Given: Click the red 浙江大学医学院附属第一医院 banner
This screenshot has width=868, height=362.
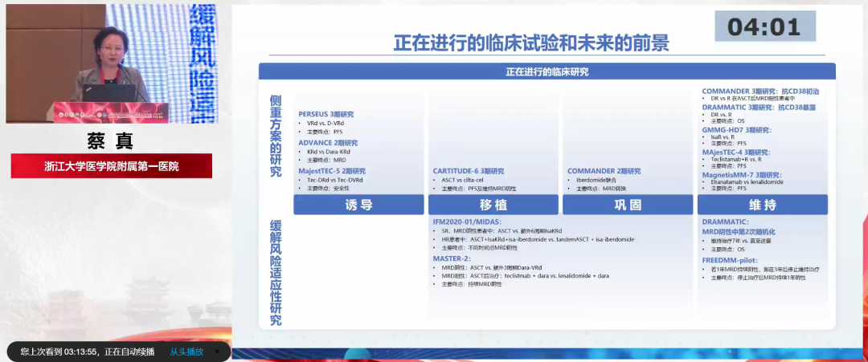Looking at the screenshot, I should click(111, 166).
